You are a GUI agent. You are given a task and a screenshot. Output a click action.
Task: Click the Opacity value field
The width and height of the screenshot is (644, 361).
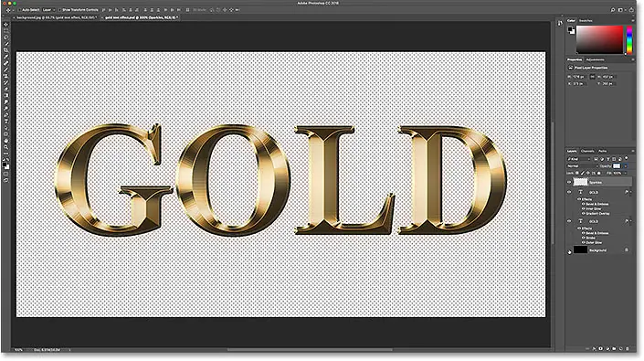pos(617,166)
